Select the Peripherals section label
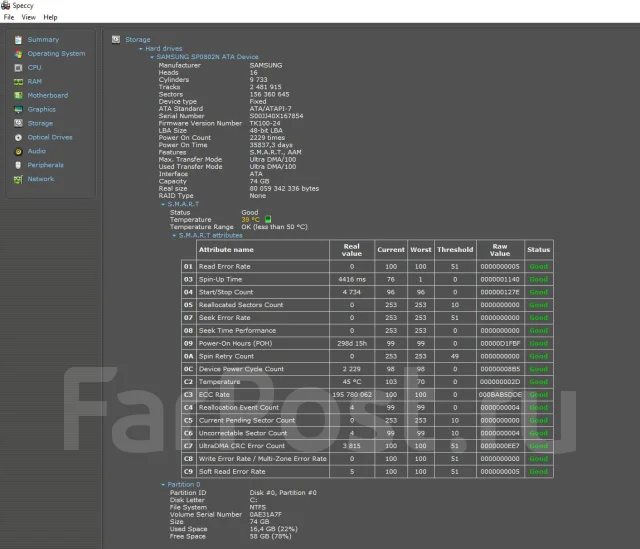Screen dimensions: 640x549 [45, 165]
